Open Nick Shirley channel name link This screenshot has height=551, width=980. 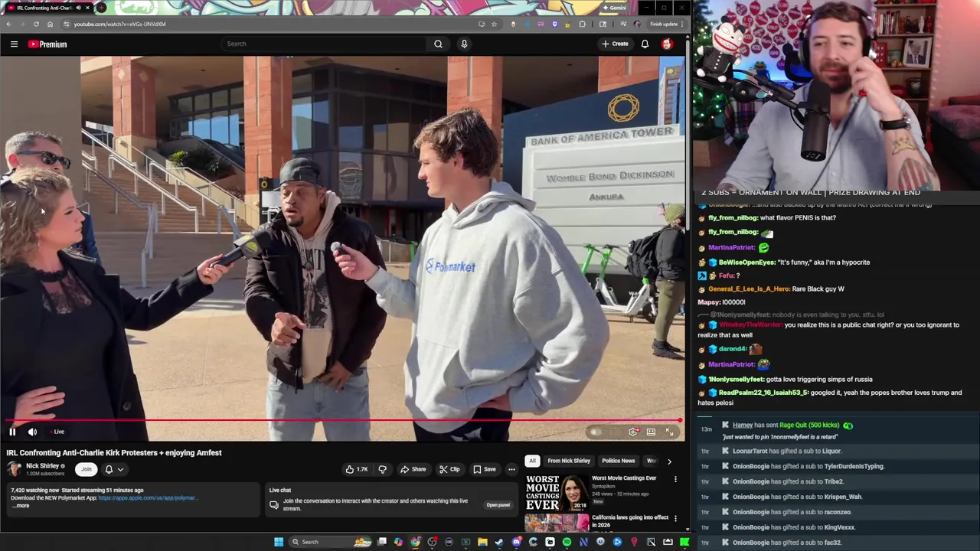point(42,466)
